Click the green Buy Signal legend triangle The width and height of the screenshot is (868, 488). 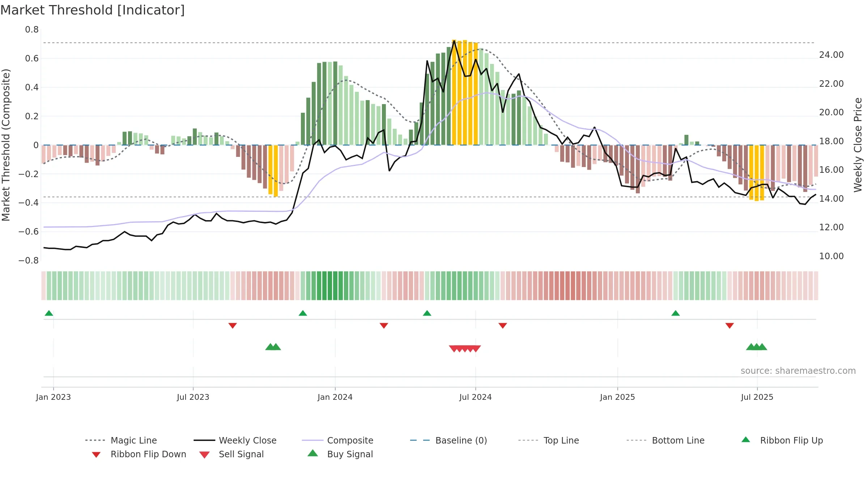[312, 453]
